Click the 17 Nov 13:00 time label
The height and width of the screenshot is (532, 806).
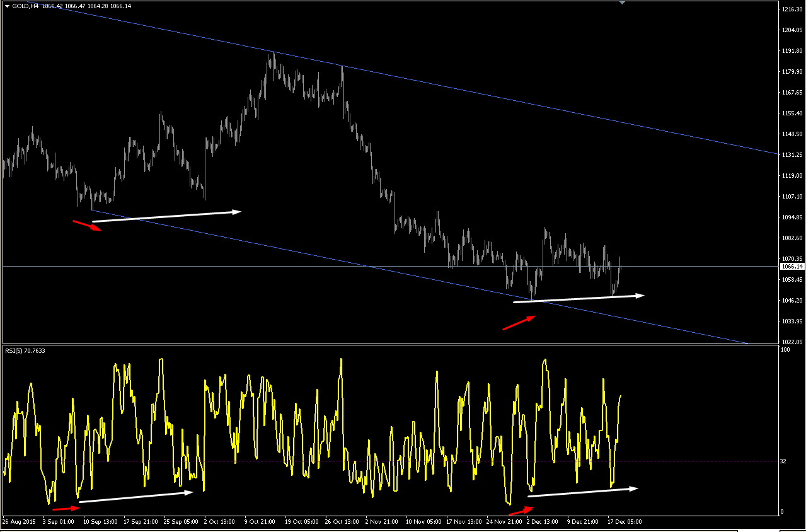point(464,522)
